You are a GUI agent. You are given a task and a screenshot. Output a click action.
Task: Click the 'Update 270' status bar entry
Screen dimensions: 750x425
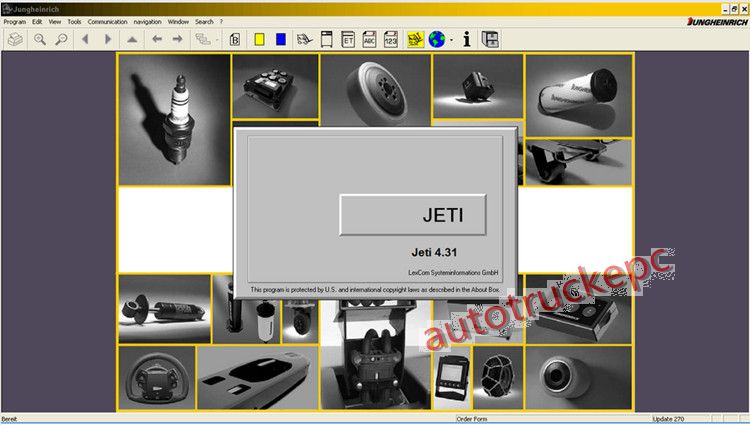click(x=668, y=419)
